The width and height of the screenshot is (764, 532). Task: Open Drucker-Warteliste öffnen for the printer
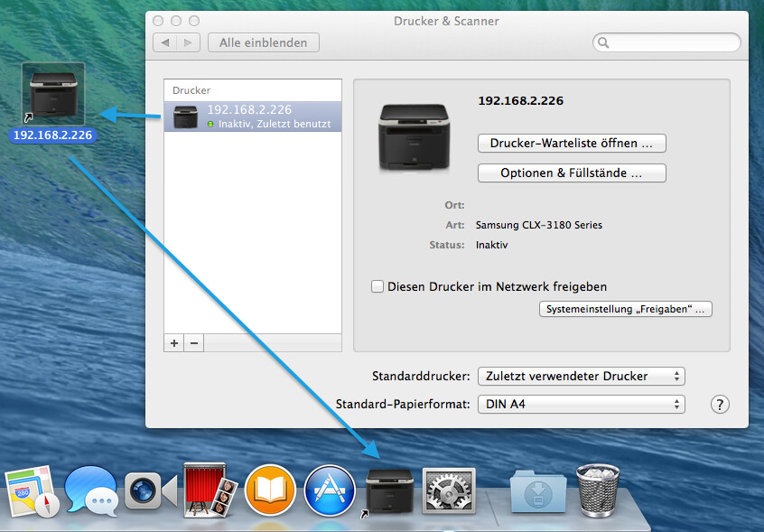572,143
